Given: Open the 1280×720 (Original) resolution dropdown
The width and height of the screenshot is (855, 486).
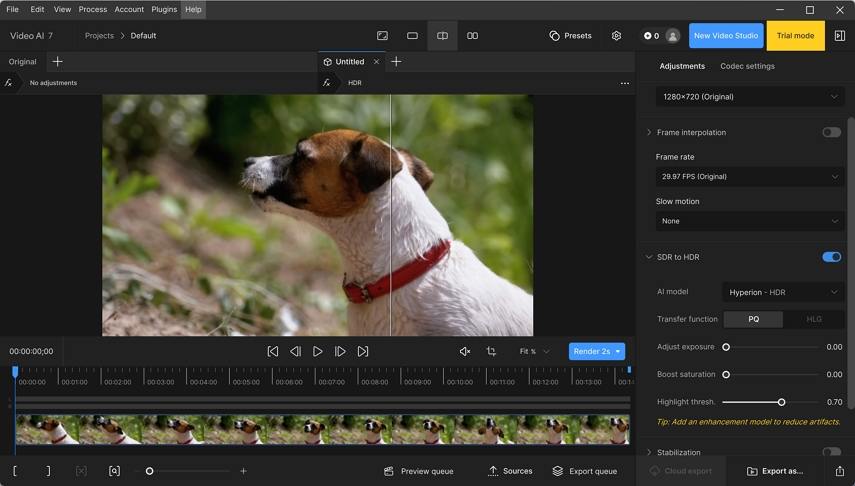Looking at the screenshot, I should 750,97.
